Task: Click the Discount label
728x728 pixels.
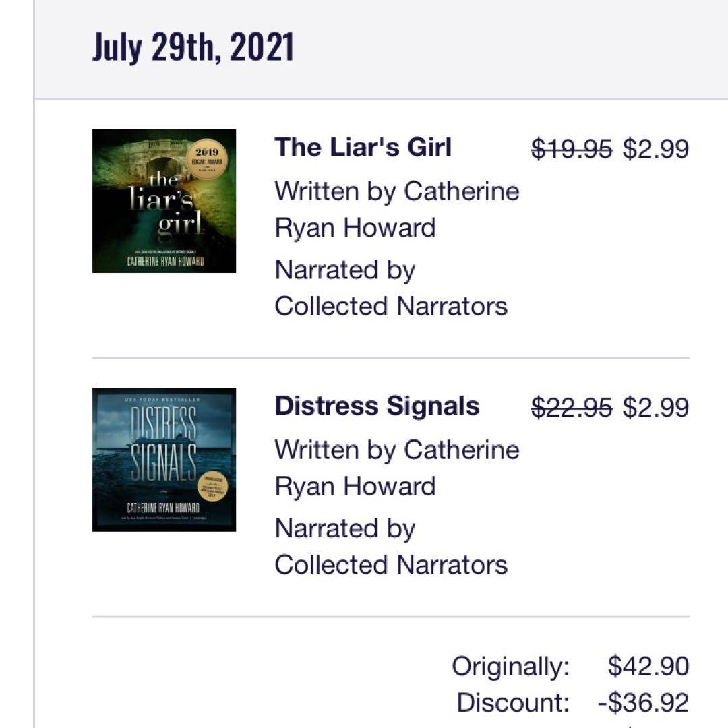Action: [x=513, y=702]
